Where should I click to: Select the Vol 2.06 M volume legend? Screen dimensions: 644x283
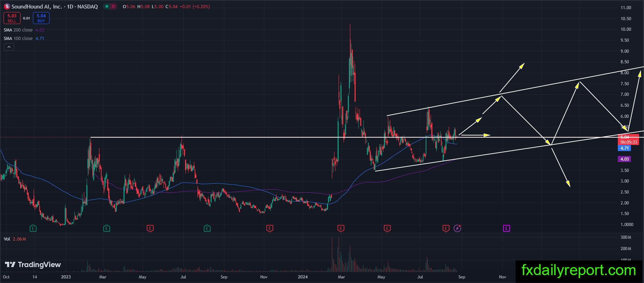15,239
